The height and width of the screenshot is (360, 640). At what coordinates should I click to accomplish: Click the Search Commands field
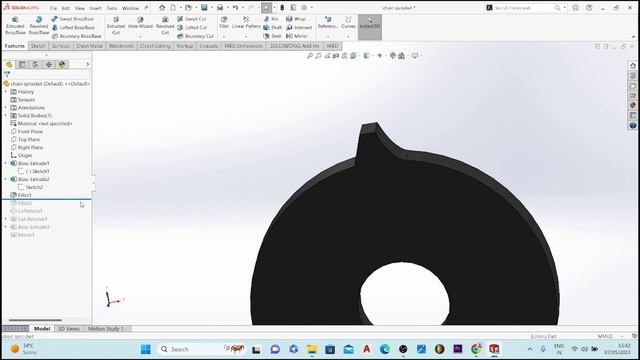point(524,8)
